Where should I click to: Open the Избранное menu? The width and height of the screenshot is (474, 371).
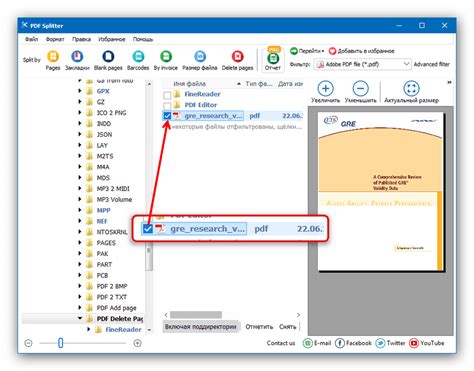click(112, 39)
